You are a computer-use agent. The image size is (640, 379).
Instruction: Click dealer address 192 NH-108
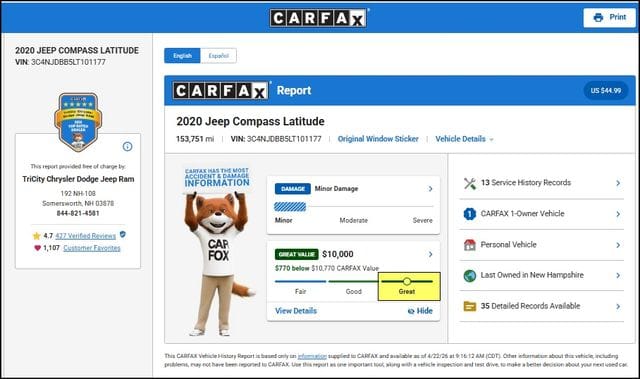78,193
